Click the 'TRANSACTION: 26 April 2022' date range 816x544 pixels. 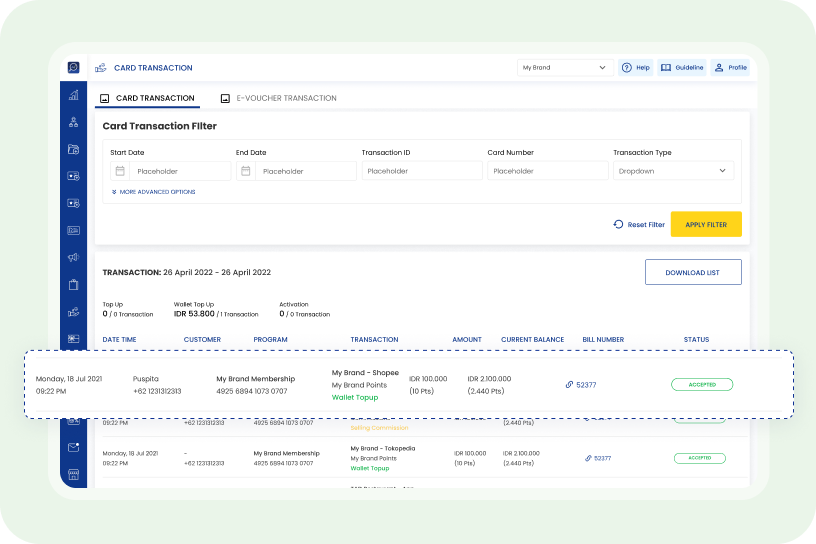click(186, 272)
